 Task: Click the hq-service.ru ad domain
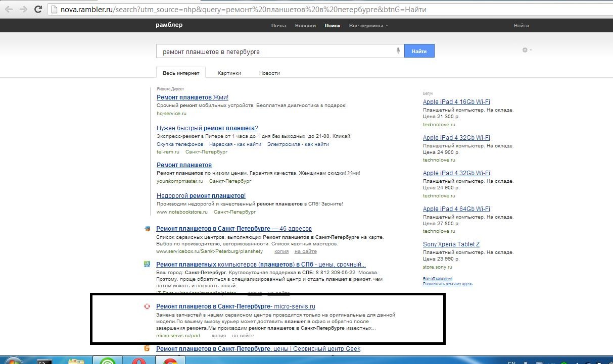pyautogui.click(x=171, y=114)
